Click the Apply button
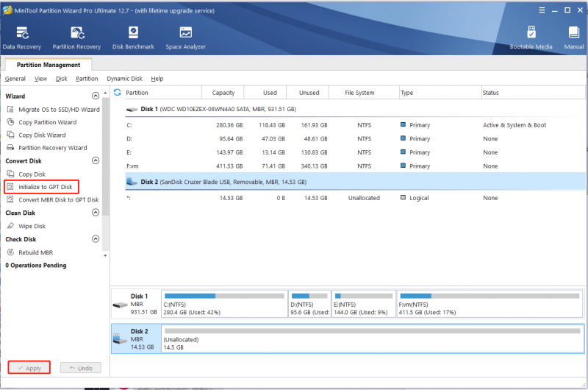This screenshot has width=588, height=390. pos(29,368)
